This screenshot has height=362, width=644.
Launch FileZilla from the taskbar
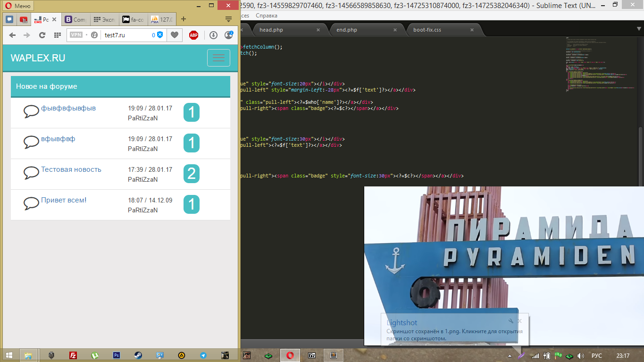[73, 355]
